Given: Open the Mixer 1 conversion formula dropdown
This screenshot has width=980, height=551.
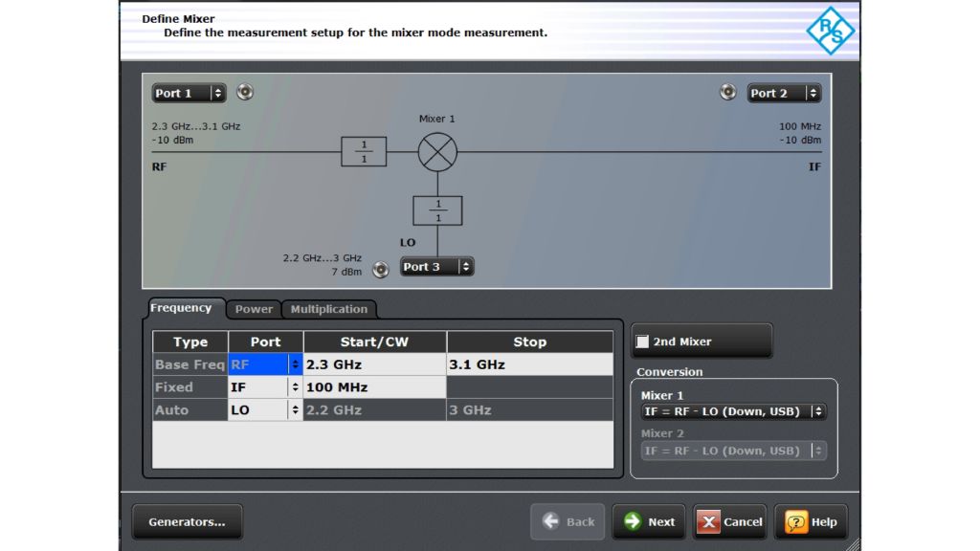Looking at the screenshot, I should tap(818, 409).
